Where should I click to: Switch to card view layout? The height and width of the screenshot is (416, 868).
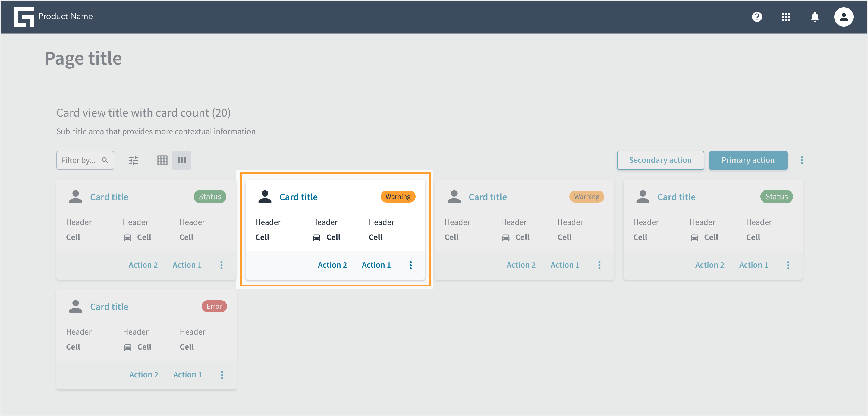[182, 160]
